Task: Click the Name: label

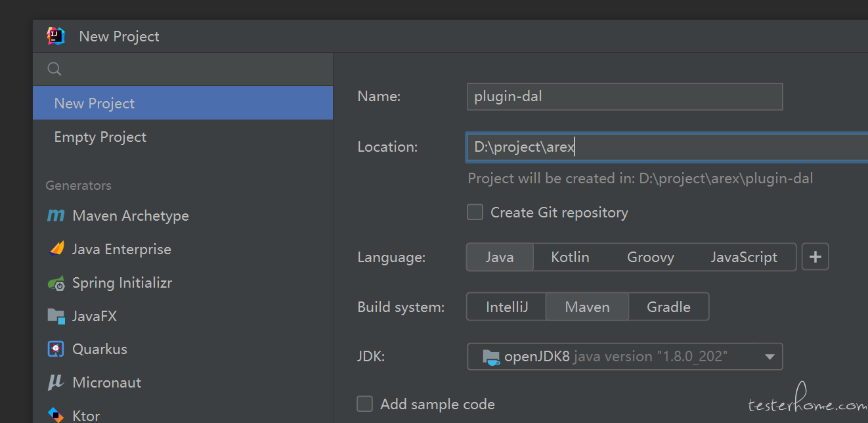Action: pos(379,97)
